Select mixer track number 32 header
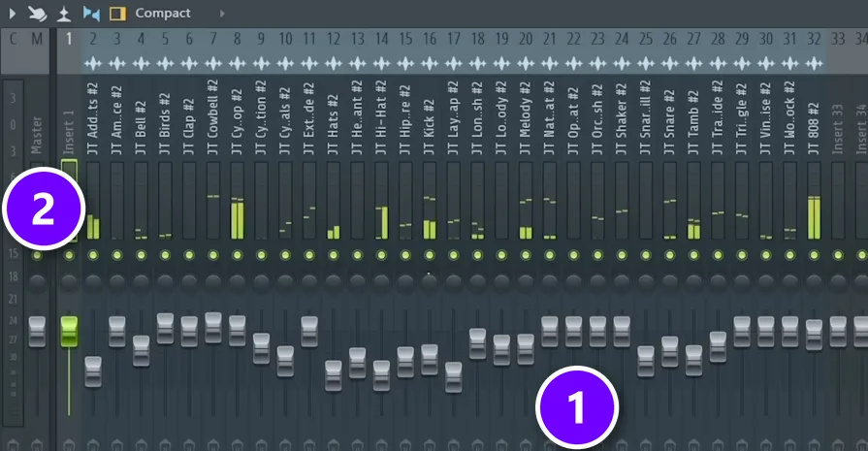The image size is (868, 451). tap(814, 40)
